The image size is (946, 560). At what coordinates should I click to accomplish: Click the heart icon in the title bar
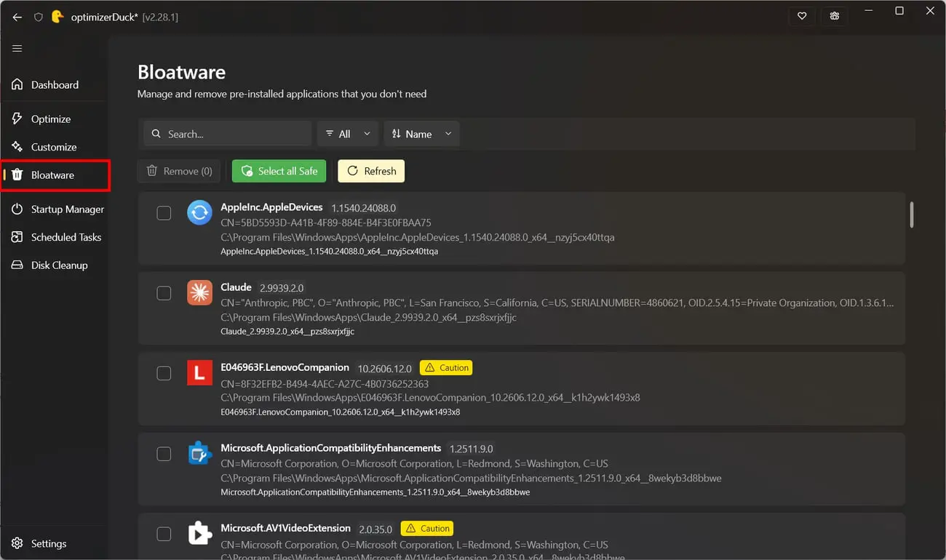pos(802,16)
